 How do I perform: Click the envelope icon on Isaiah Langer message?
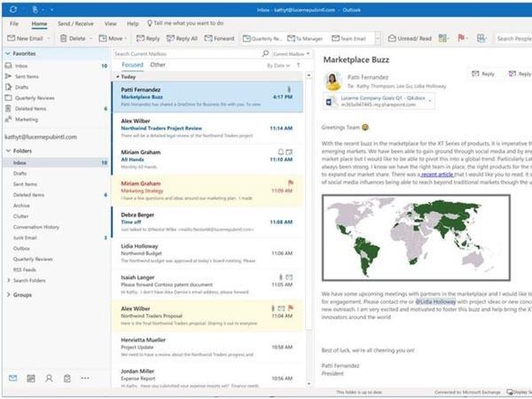click(x=289, y=278)
